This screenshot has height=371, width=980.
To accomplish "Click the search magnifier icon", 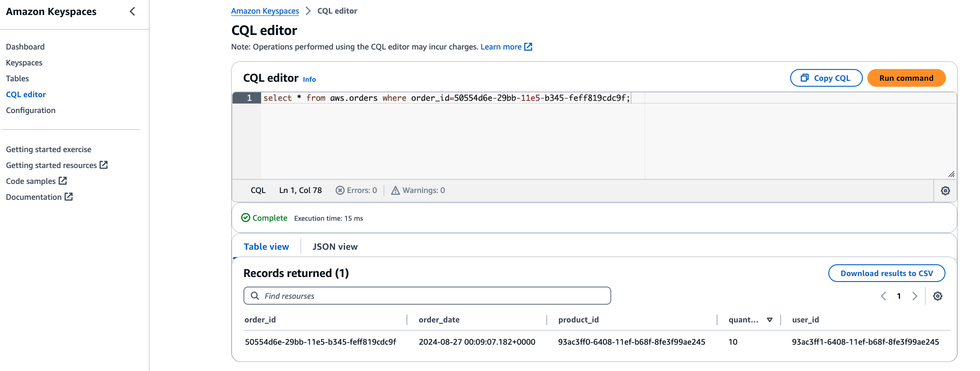I will [255, 296].
